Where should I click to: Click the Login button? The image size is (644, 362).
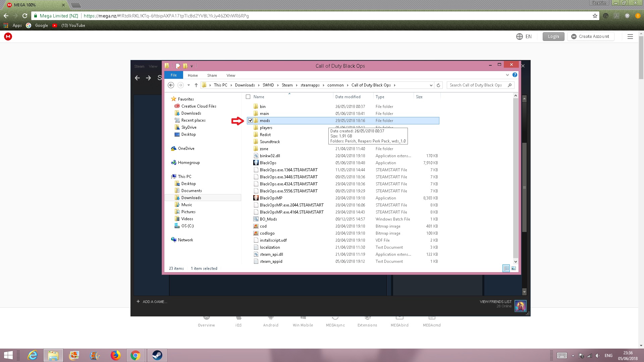pos(553,37)
